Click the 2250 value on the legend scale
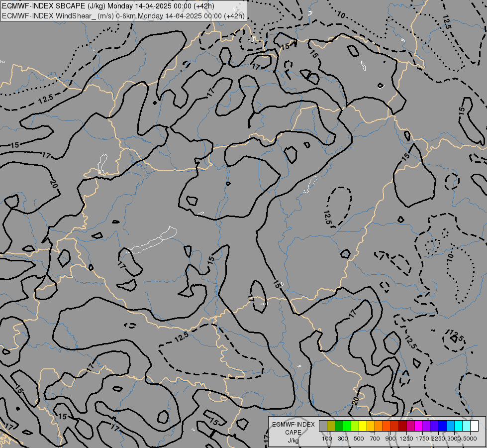Screen dimensions: 487x448 (438, 439)
